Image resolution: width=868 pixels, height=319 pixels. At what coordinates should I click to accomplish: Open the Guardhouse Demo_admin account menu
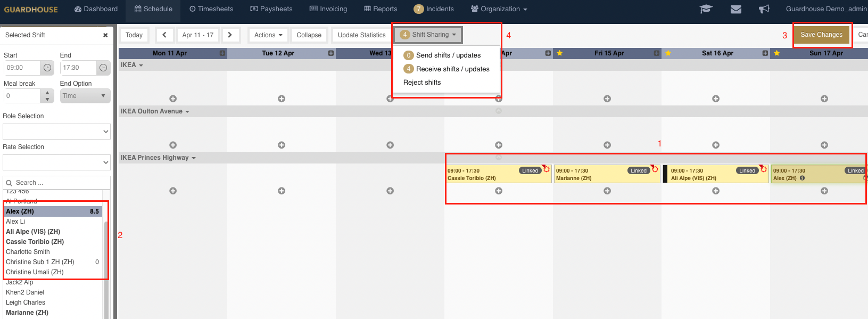[826, 9]
